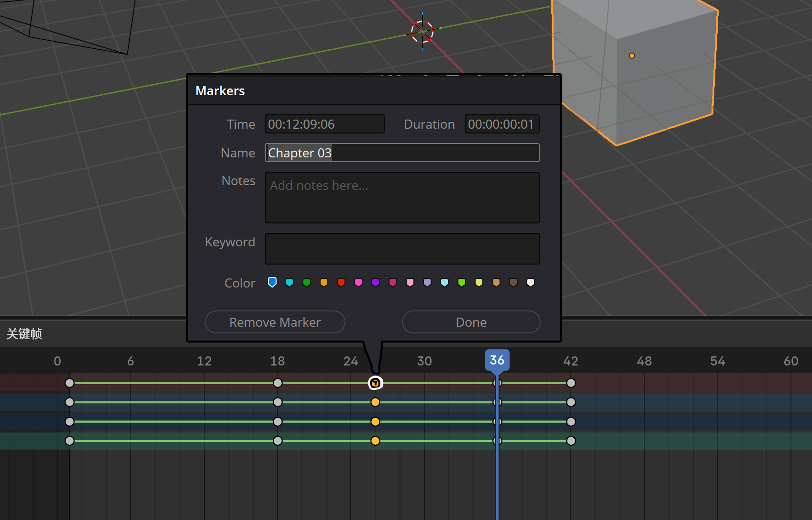This screenshot has width=812, height=520.
Task: Click the Notes text area
Action: point(402,198)
